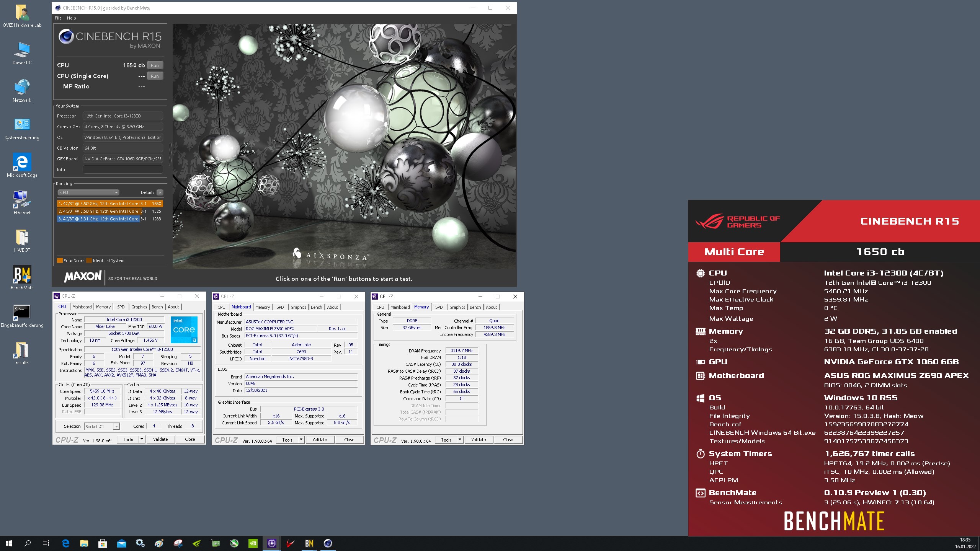Click Core Speed value 5459.16 MHz
980x551 pixels.
click(102, 391)
